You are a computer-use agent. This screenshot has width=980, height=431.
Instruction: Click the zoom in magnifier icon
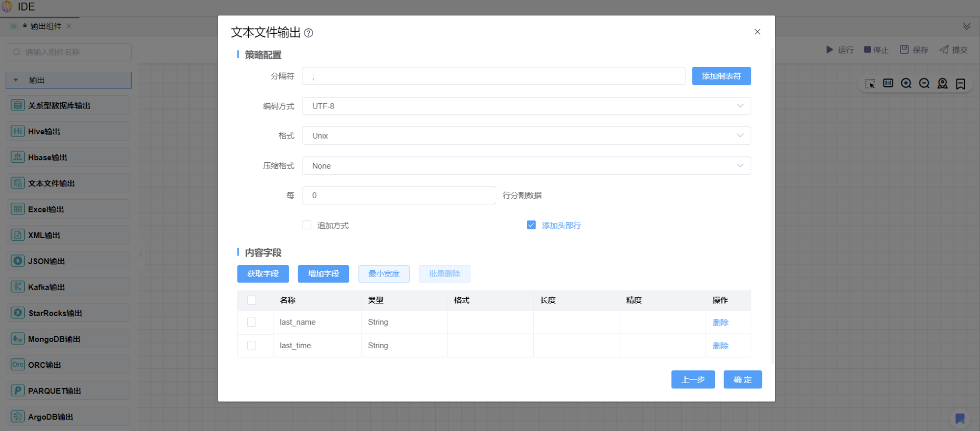[x=906, y=83]
